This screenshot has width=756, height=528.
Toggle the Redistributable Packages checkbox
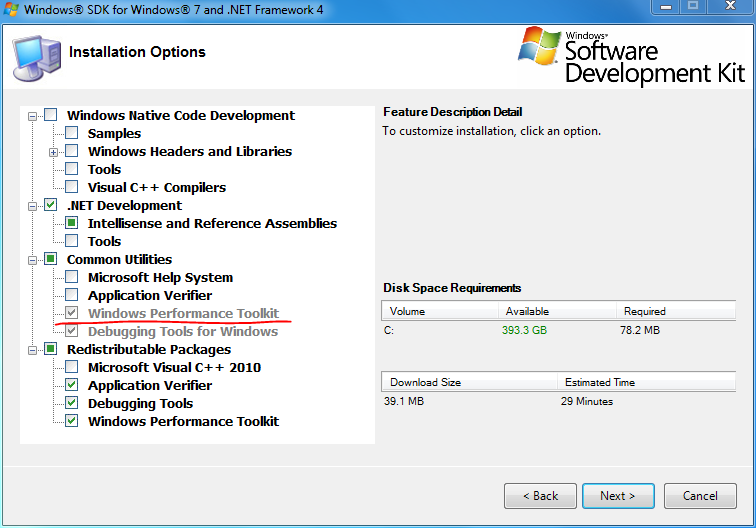click(x=51, y=349)
